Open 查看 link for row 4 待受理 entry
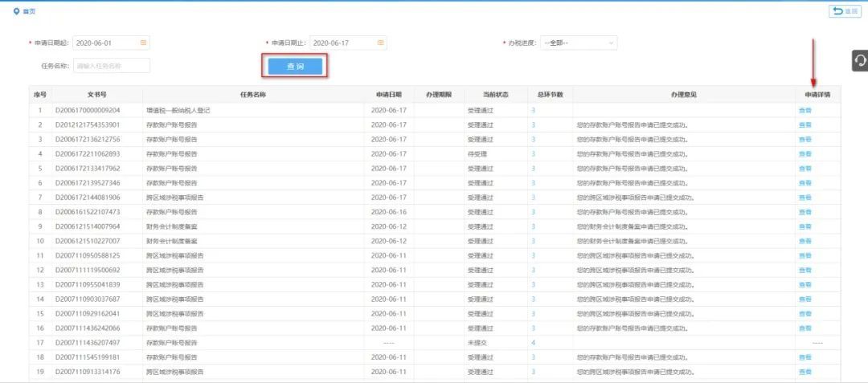This screenshot has height=383, width=868. pyautogui.click(x=805, y=153)
